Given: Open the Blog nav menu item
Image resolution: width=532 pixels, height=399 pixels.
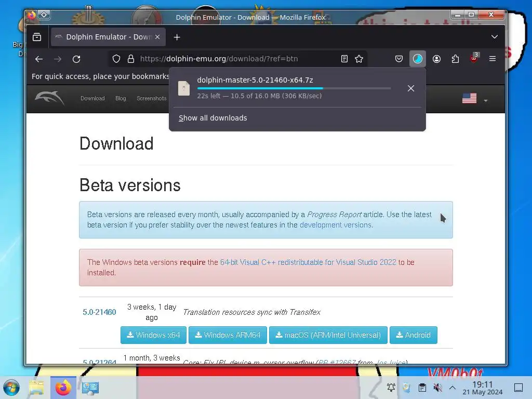Looking at the screenshot, I should (x=121, y=98).
